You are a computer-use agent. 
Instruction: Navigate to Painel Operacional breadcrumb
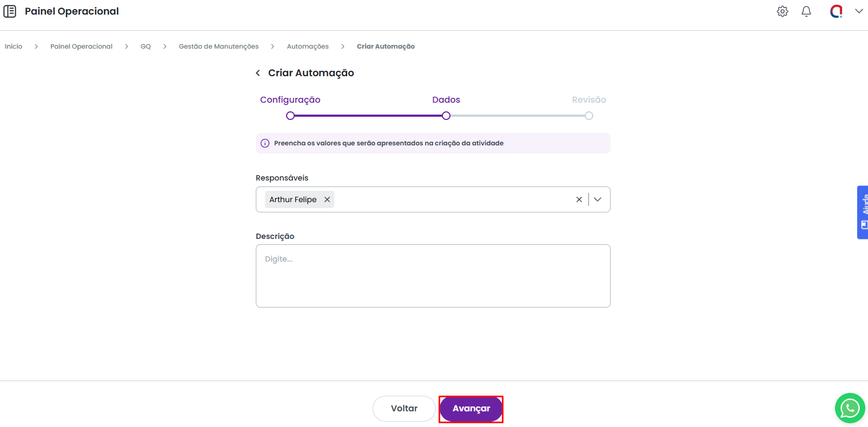[81, 46]
